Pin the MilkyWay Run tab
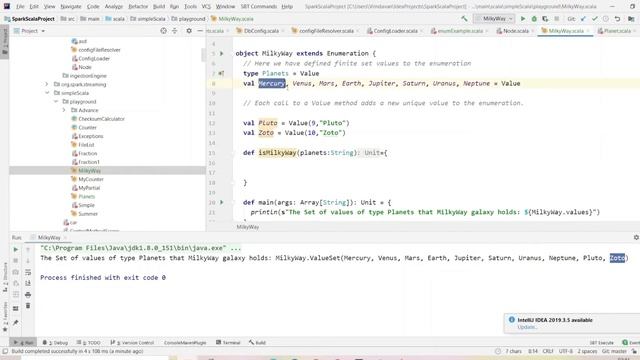640x360 pixels. pyautogui.click(x=16, y=322)
